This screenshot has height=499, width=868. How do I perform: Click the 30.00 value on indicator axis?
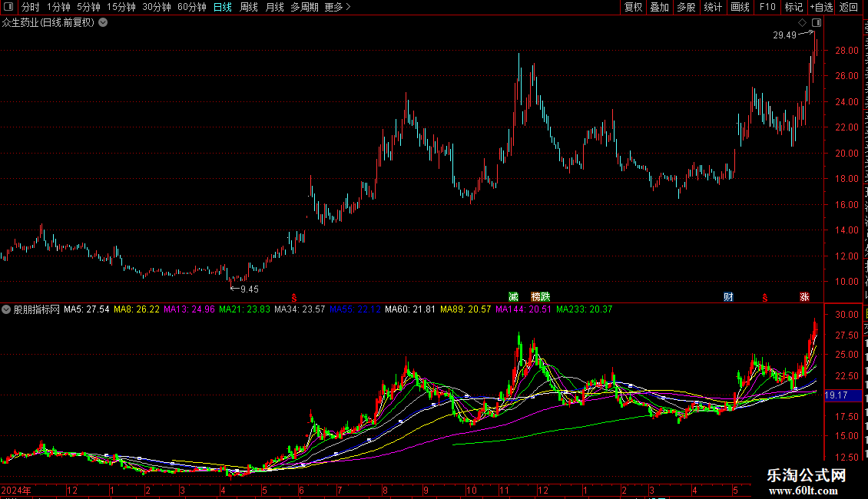tap(846, 315)
